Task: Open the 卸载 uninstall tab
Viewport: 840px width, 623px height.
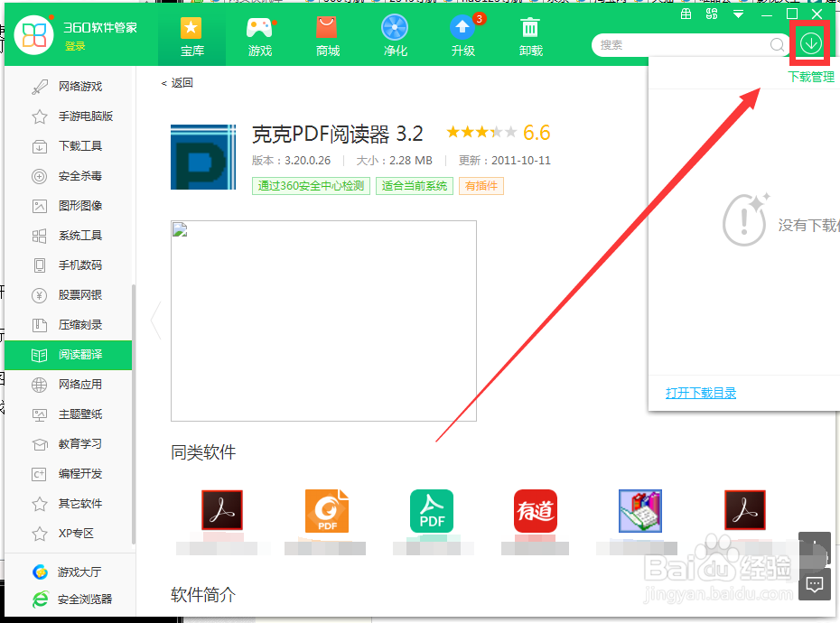Action: click(531, 36)
